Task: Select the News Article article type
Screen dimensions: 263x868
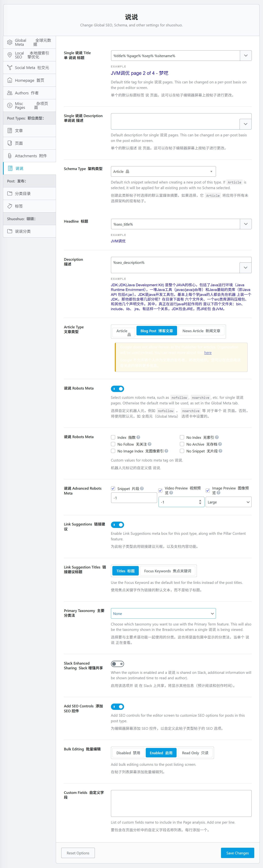Action: point(201,331)
